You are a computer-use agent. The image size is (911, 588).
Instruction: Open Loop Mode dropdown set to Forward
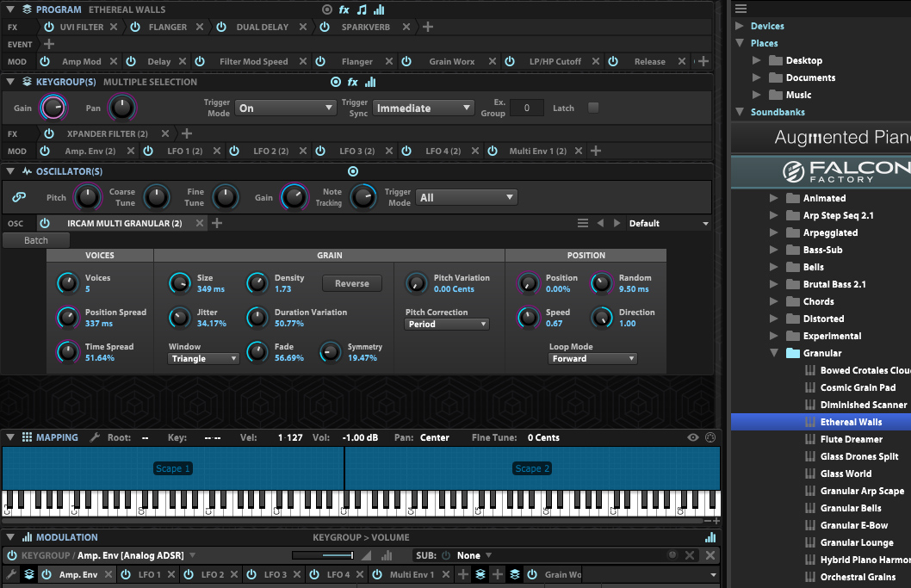point(592,358)
